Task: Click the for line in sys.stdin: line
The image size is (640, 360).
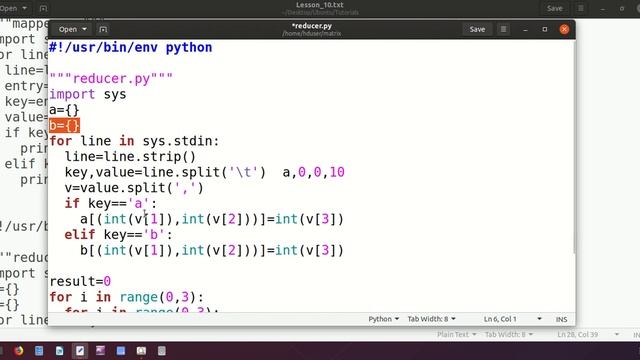Action: click(x=134, y=141)
